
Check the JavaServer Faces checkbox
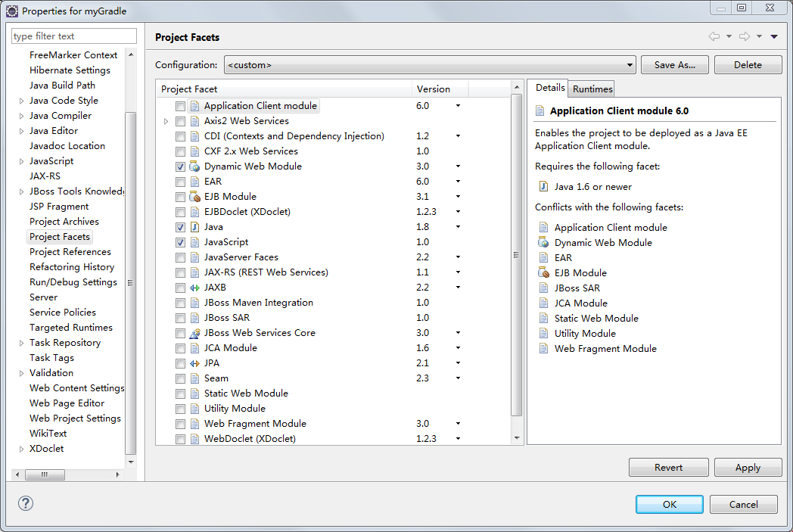(x=180, y=258)
